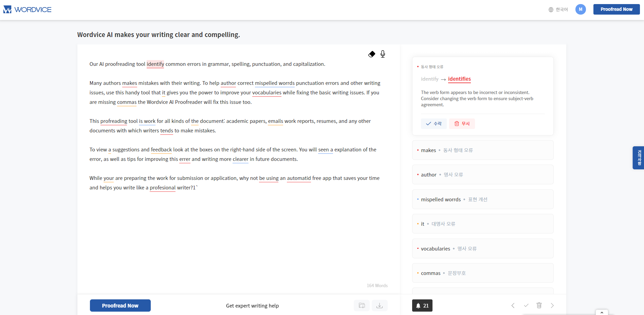
Task: Go to previous suggestion with left chevron
Action: click(x=513, y=305)
